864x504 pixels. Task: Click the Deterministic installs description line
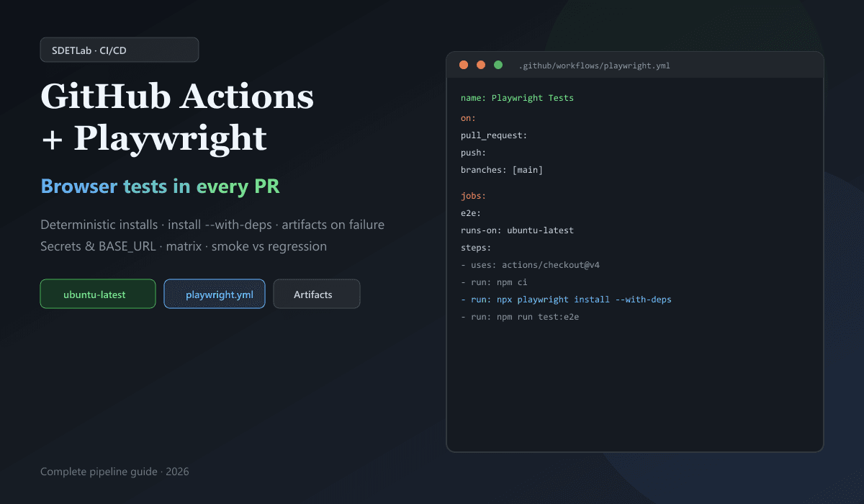tap(212, 225)
